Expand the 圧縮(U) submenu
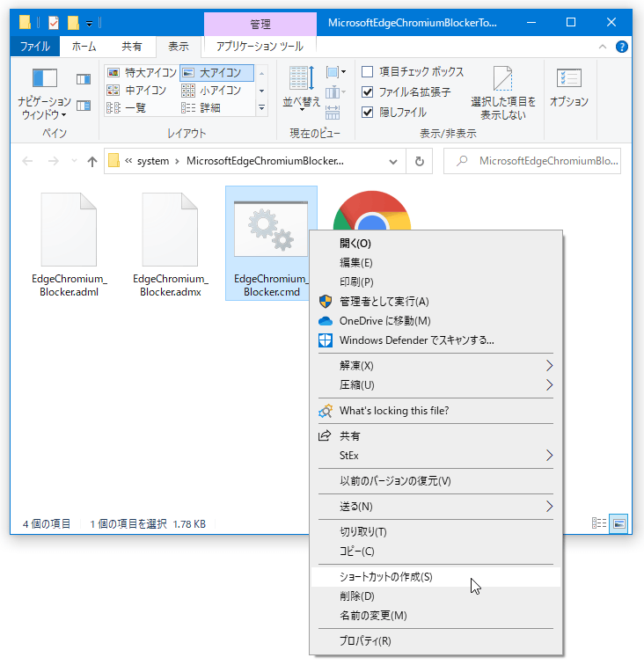The height and width of the screenshot is (665, 644). pos(435,385)
